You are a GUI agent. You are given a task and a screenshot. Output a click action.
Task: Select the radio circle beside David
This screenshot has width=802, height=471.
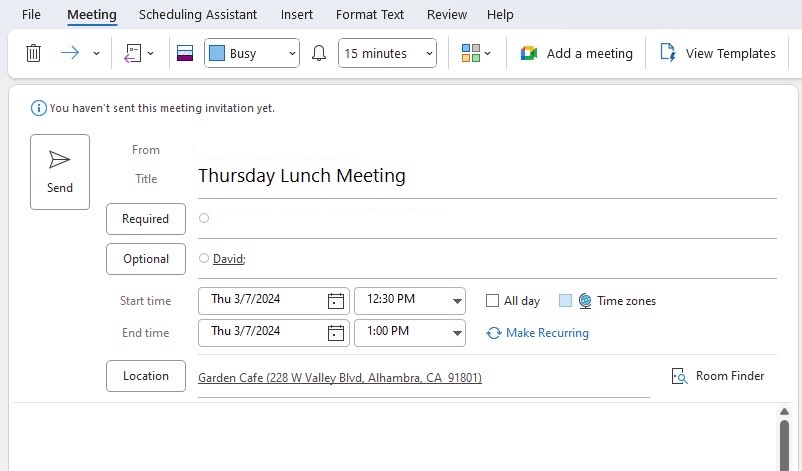(204, 258)
